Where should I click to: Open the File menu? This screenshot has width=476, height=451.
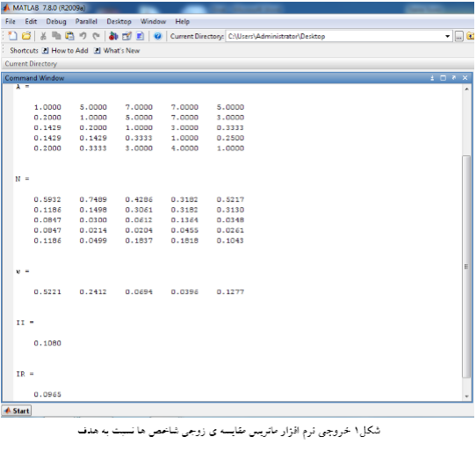(x=10, y=22)
